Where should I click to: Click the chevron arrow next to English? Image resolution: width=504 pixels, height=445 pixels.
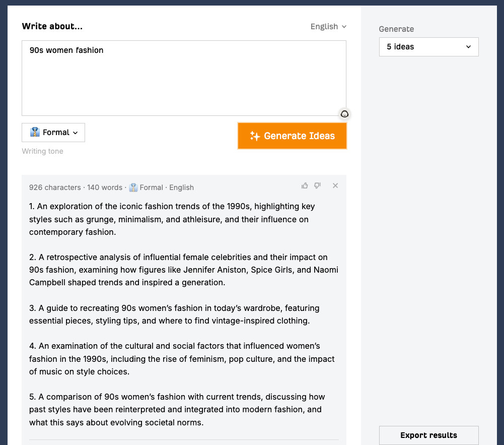pyautogui.click(x=344, y=27)
